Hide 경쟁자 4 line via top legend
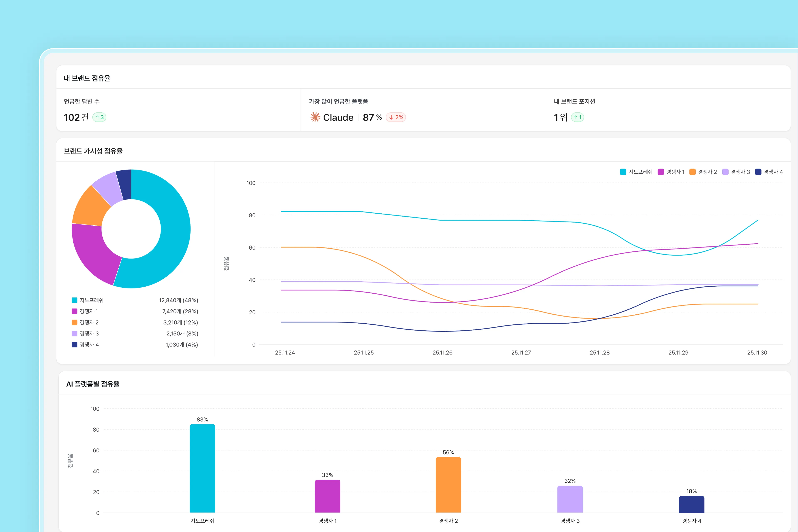The image size is (798, 532). click(x=769, y=172)
